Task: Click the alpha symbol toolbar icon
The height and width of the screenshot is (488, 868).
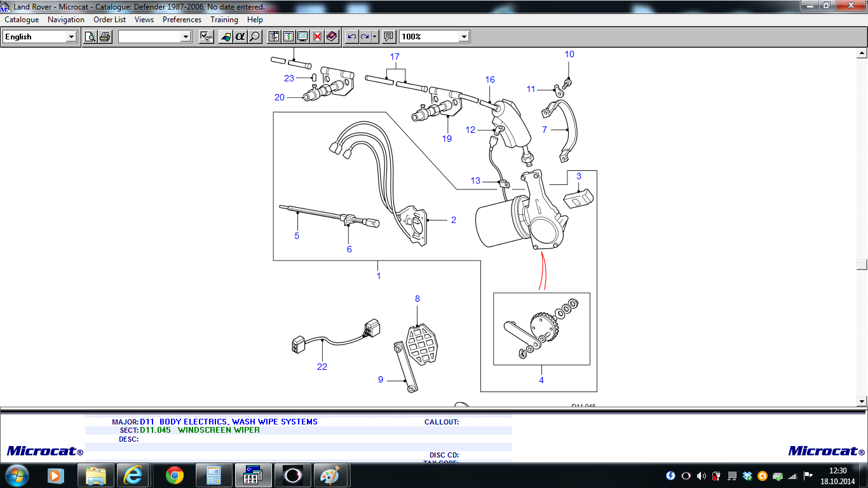Action: [240, 37]
